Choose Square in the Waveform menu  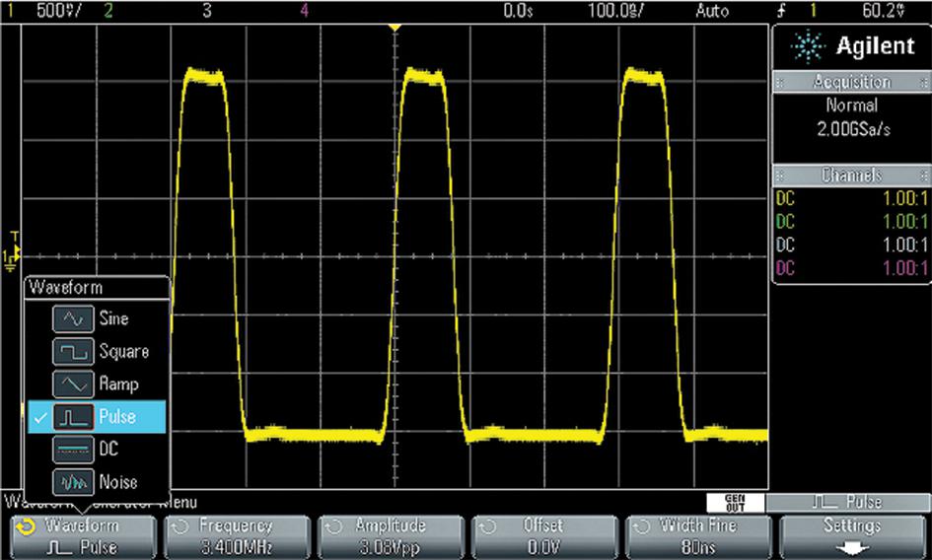click(97, 351)
